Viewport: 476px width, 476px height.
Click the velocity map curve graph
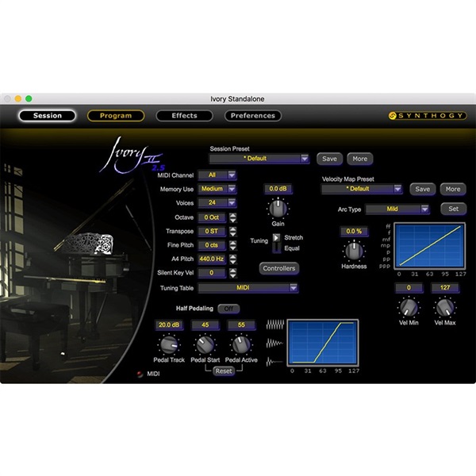coord(429,246)
